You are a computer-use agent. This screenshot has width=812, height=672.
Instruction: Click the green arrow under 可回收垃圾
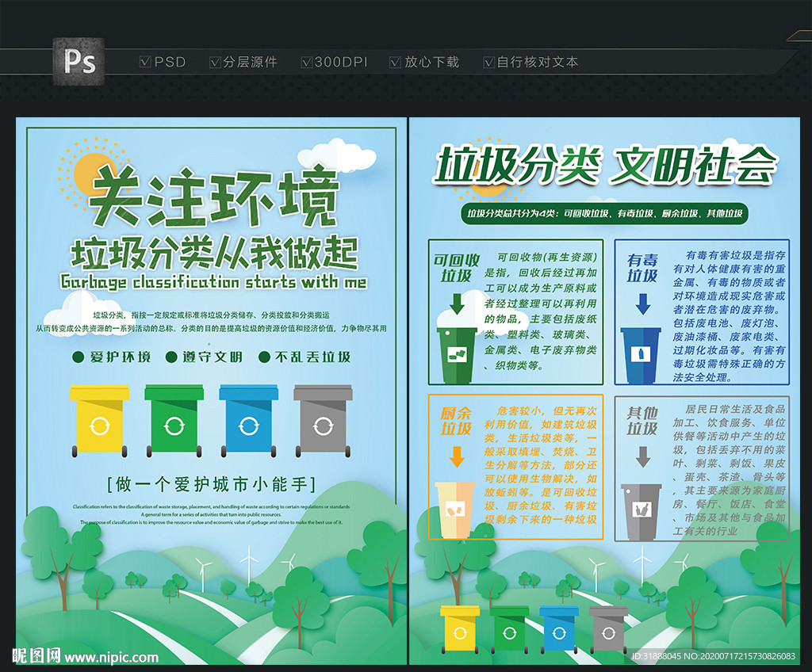coord(457,303)
